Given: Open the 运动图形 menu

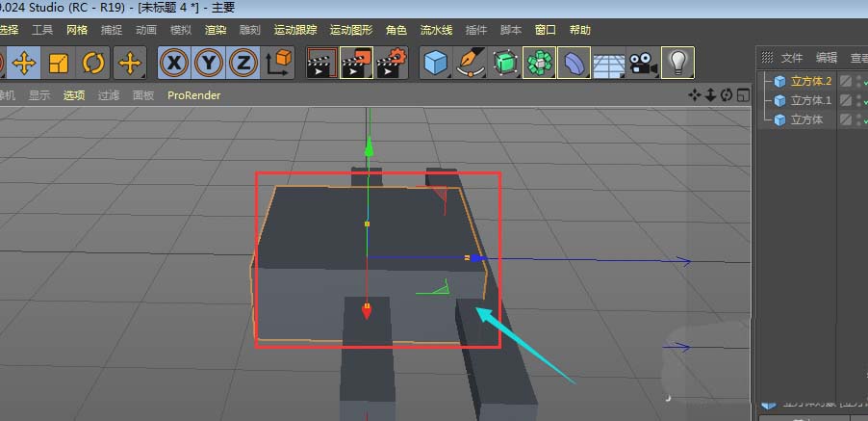Looking at the screenshot, I should [x=349, y=30].
